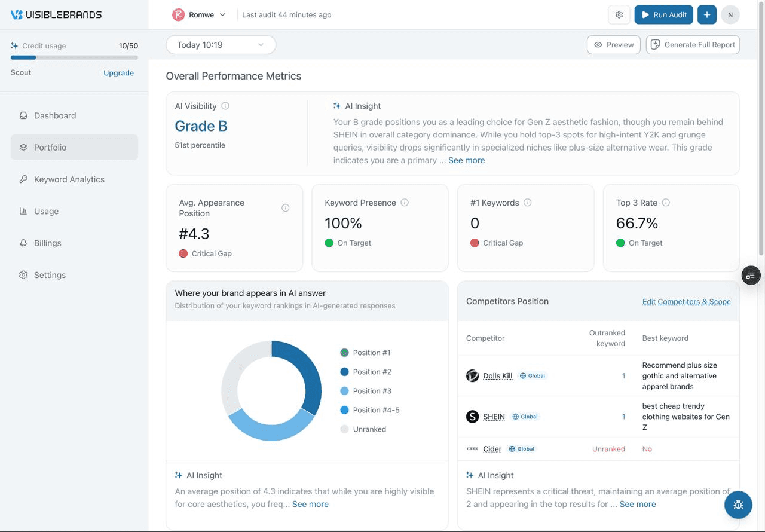Click Edit Competitors & Scope link
Viewport: 765px width, 532px height.
click(687, 301)
